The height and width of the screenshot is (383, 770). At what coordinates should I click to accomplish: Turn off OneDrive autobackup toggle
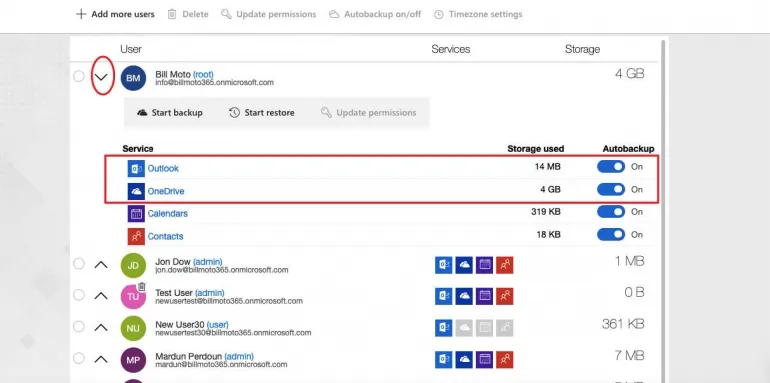tap(611, 189)
